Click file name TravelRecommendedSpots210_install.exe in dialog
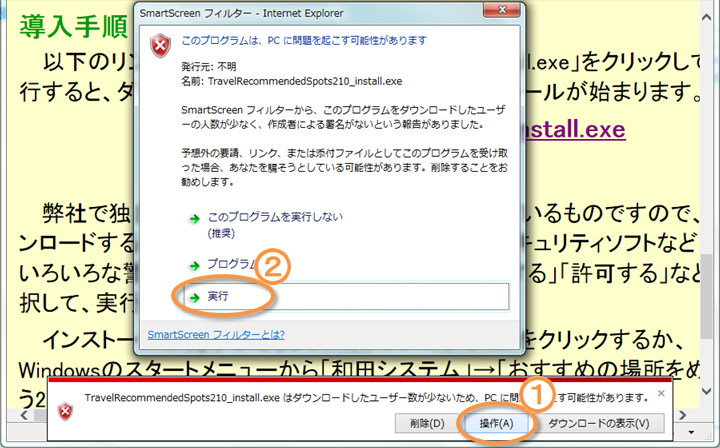Viewport: 720px width, 448px height. click(x=305, y=82)
